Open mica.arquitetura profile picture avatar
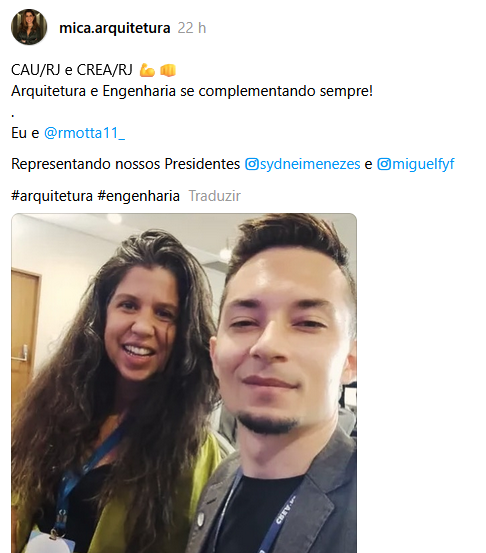The width and height of the screenshot is (486, 553). (29, 27)
